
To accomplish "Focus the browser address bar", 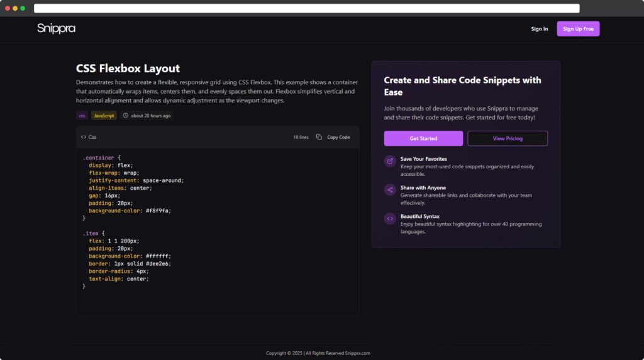I will coord(306,8).
